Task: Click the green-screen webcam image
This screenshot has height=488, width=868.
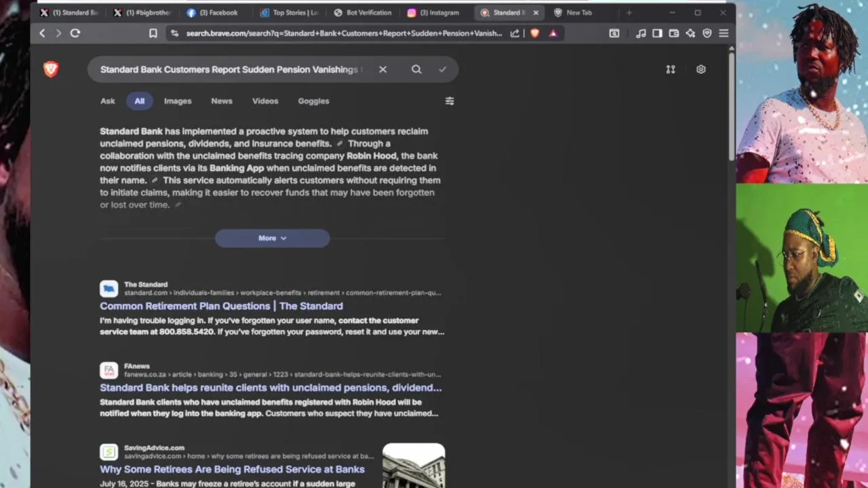Action: (x=802, y=258)
